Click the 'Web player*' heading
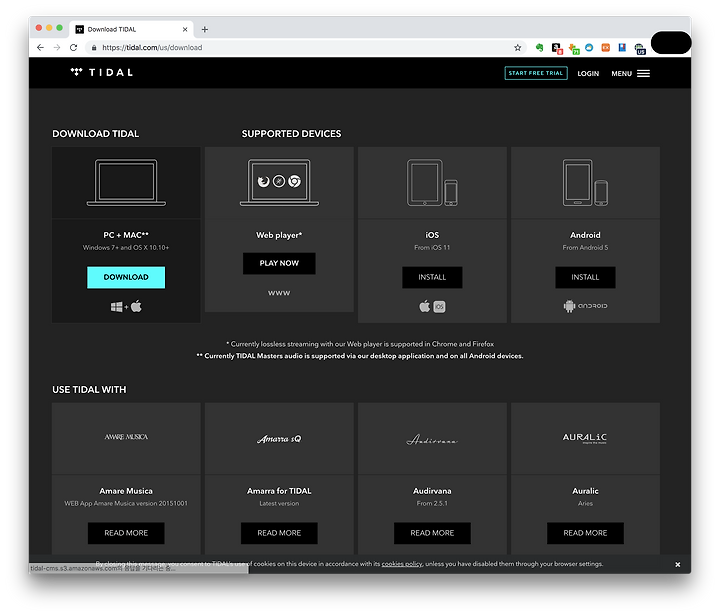Image resolution: width=720 pixels, height=615 pixels. 279,235
